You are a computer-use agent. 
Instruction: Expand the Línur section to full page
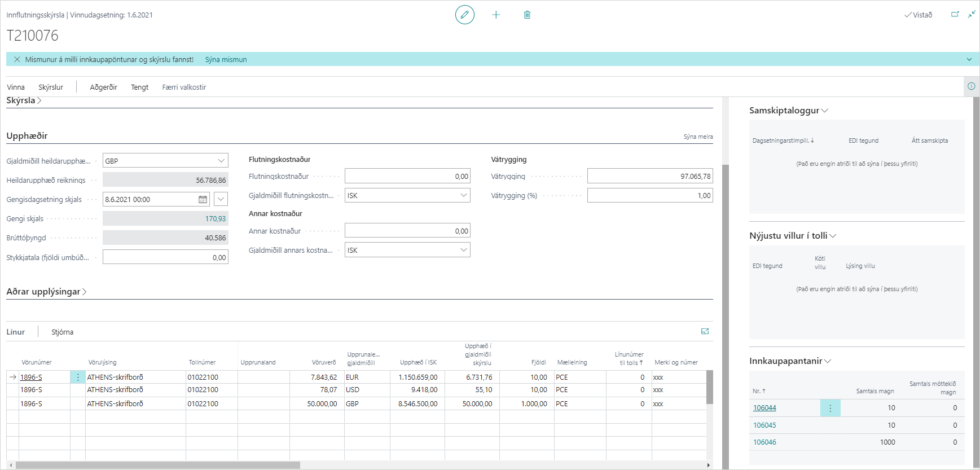(705, 332)
